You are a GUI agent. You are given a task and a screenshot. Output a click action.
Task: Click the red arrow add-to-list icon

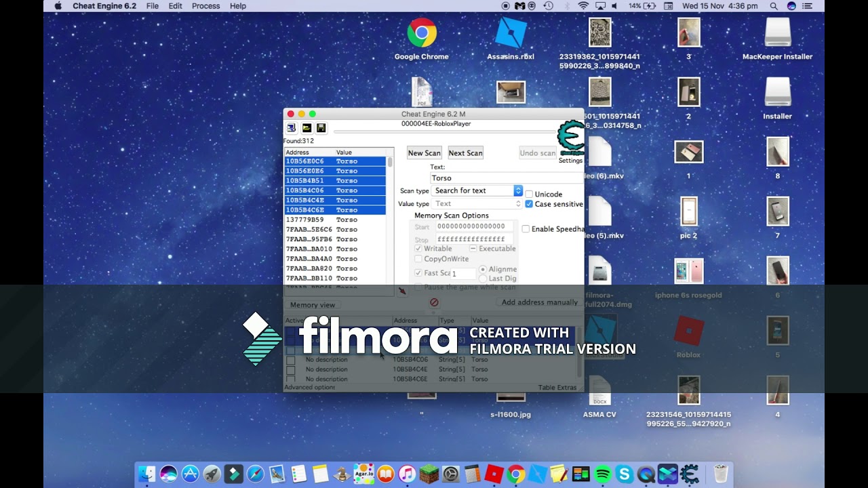[402, 291]
